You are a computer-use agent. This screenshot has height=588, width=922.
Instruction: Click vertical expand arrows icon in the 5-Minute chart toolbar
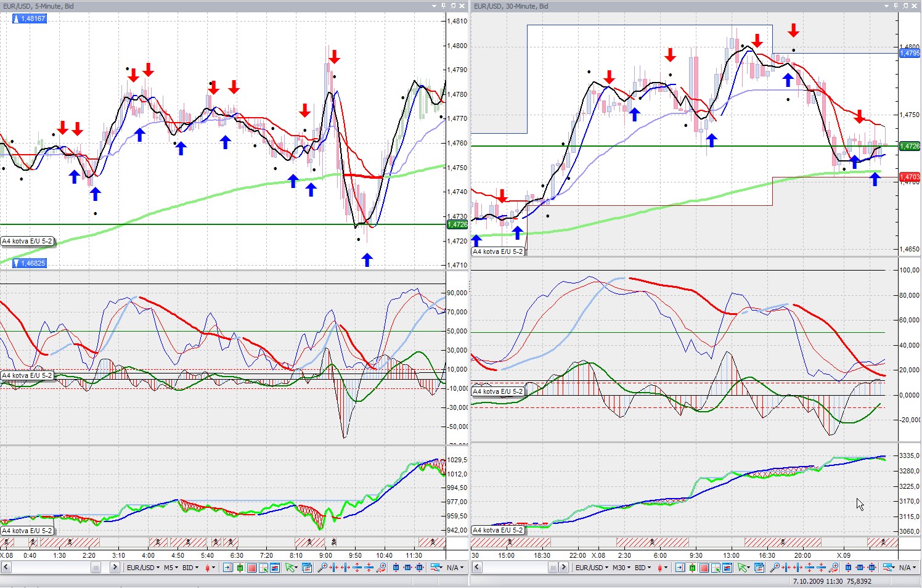pos(357,568)
